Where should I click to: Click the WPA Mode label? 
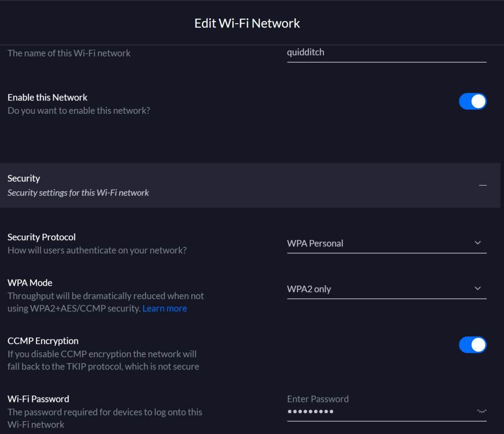[x=30, y=283]
